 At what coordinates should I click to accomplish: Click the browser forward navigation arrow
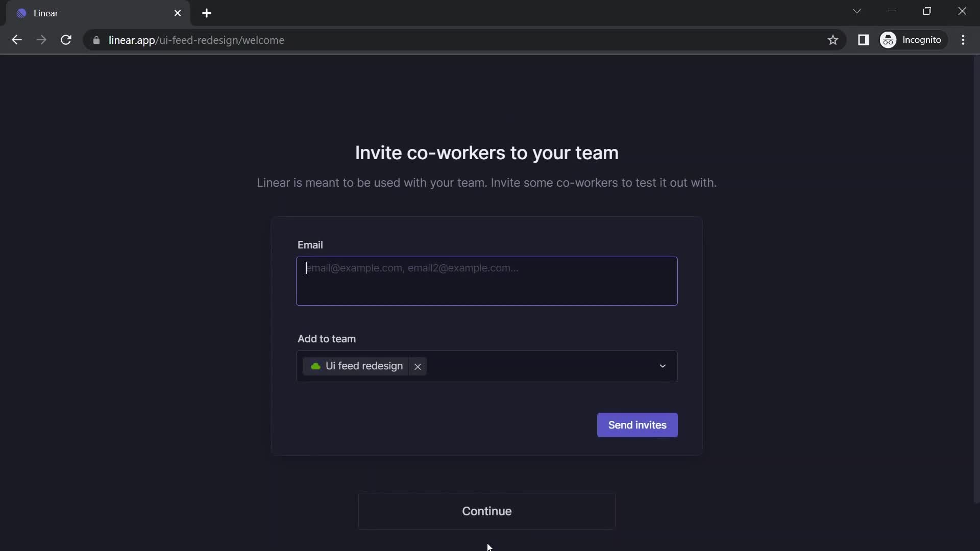point(41,40)
